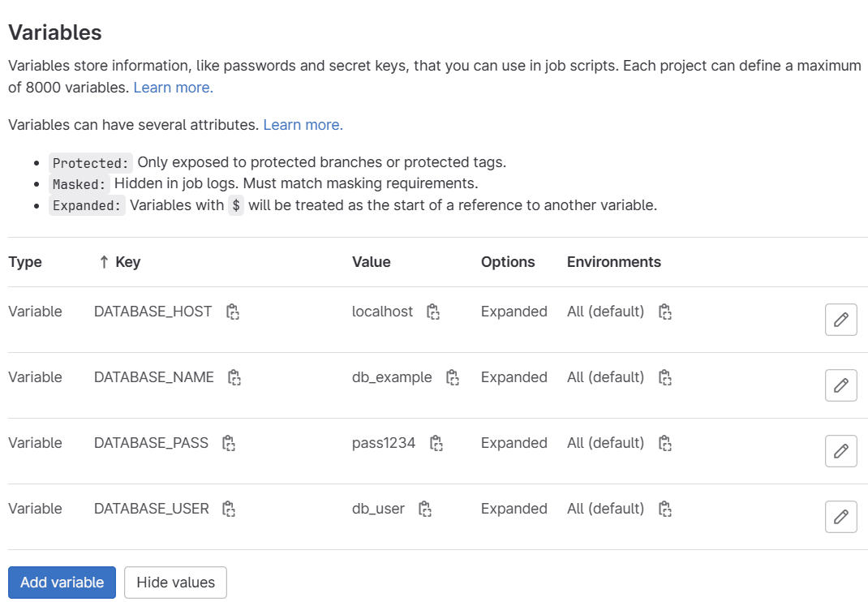Click Hide values button
Image resolution: width=868 pixels, height=602 pixels.
click(x=175, y=582)
